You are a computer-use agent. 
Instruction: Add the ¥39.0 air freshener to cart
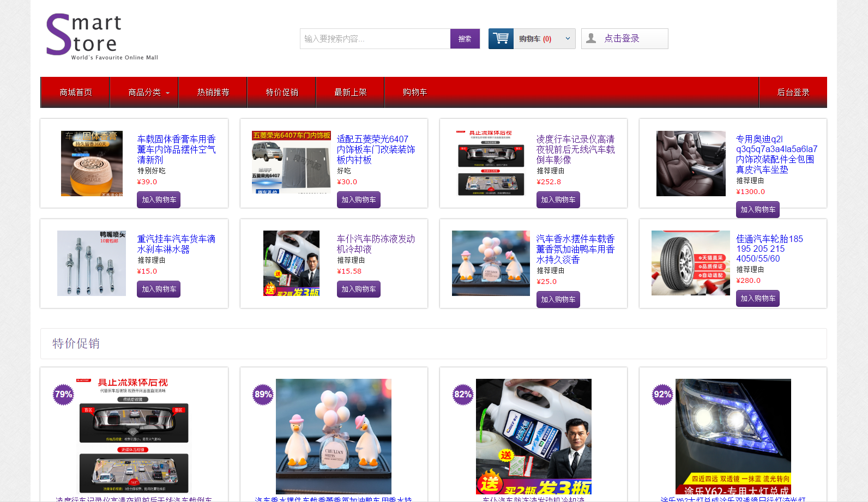coord(159,200)
